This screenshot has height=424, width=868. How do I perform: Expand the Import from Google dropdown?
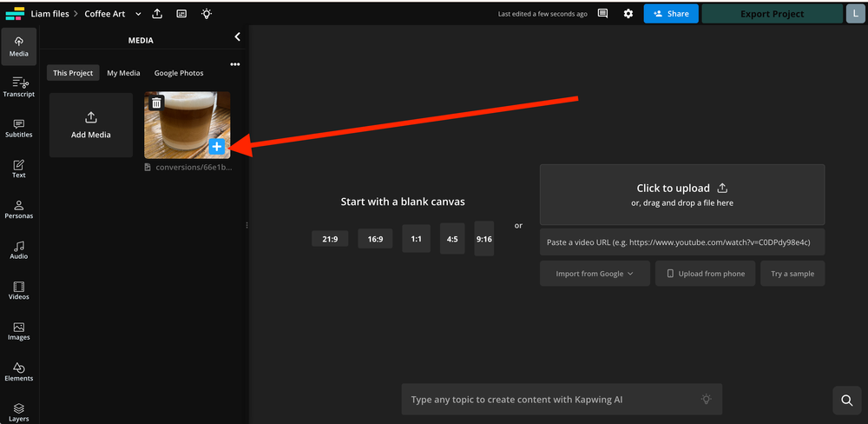[595, 274]
